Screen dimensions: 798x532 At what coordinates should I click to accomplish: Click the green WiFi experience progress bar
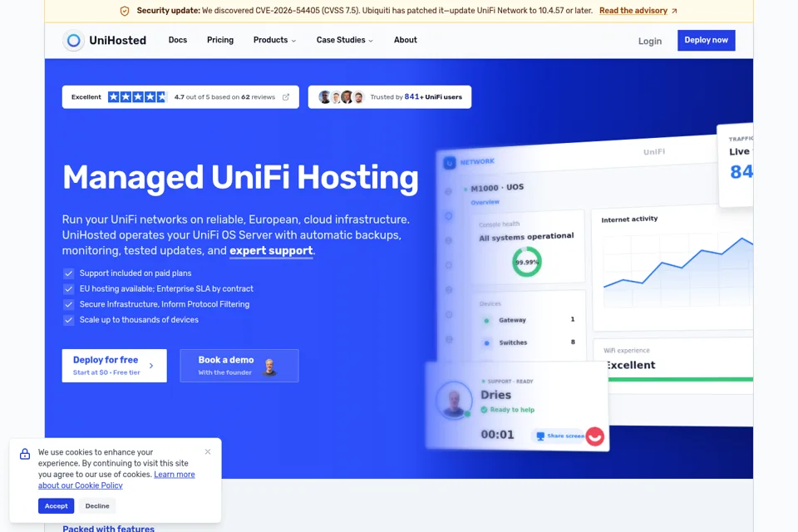(x=681, y=379)
